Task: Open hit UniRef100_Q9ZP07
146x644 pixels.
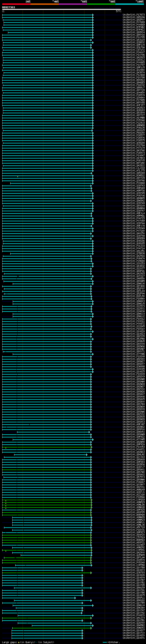Action: coord(134,20)
